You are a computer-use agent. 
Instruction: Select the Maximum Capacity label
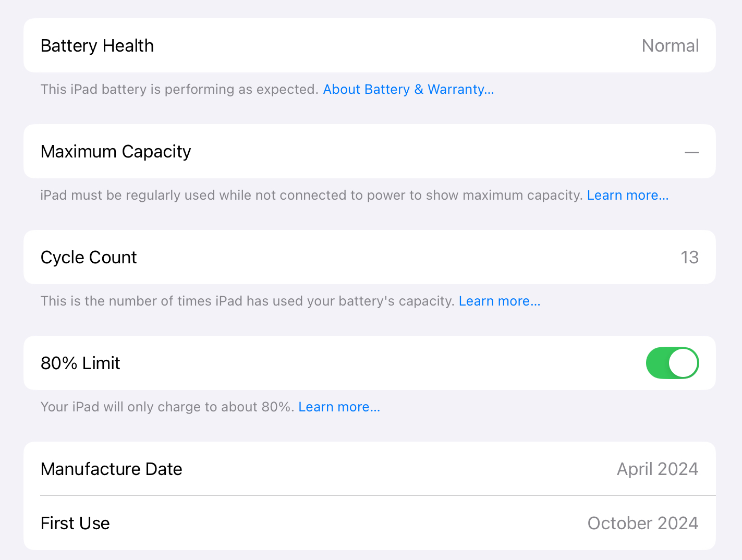pos(116,152)
